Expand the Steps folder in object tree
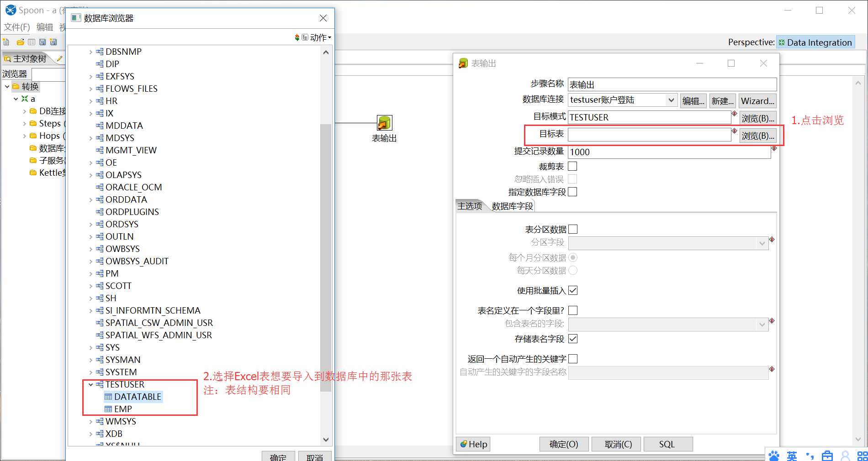This screenshot has width=868, height=461. [24, 123]
